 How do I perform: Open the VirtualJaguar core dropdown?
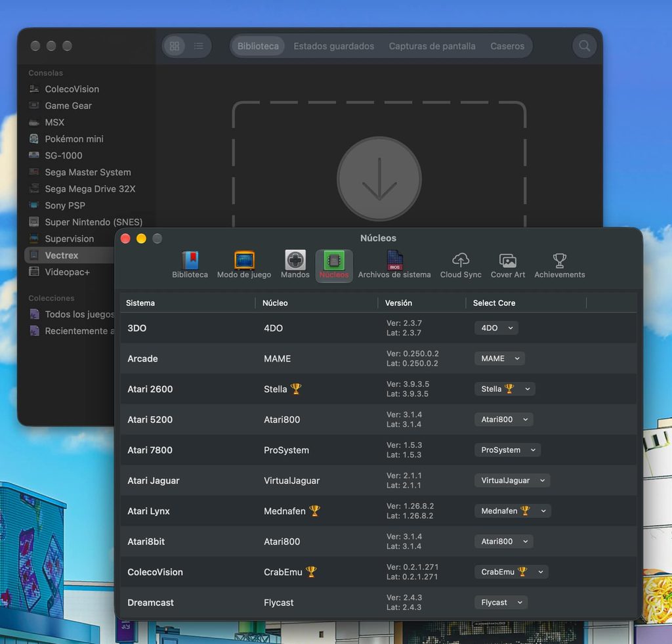click(512, 481)
